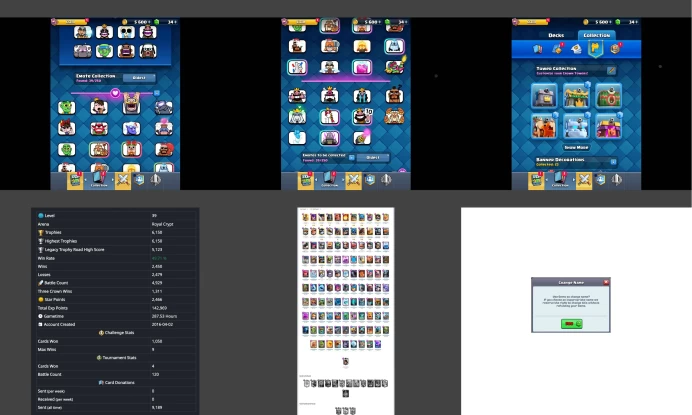
Task: Click the pencil edit icon in Tower Collection
Action: click(611, 70)
